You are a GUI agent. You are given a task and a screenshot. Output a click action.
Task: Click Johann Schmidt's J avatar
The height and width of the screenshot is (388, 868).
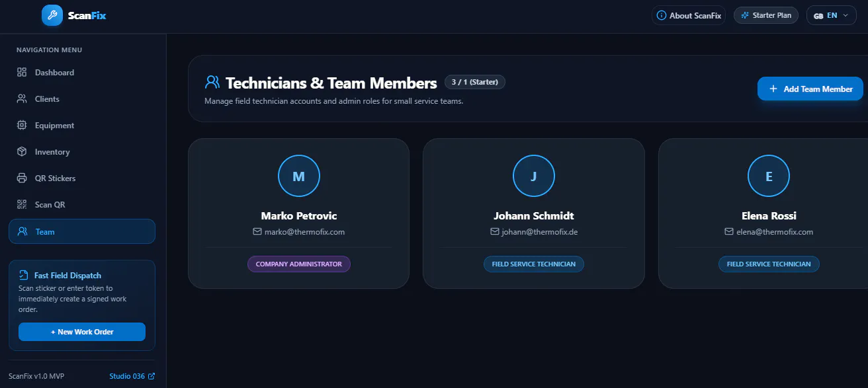tap(534, 176)
